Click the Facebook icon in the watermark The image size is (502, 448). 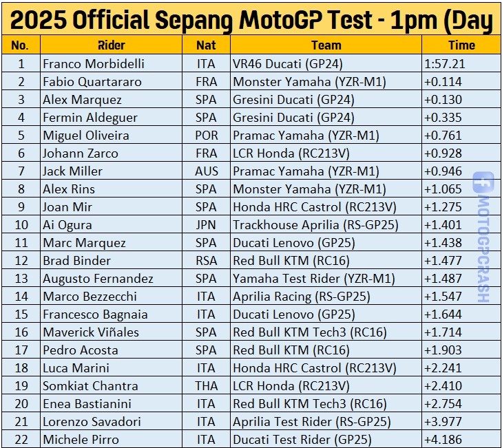[x=483, y=182]
